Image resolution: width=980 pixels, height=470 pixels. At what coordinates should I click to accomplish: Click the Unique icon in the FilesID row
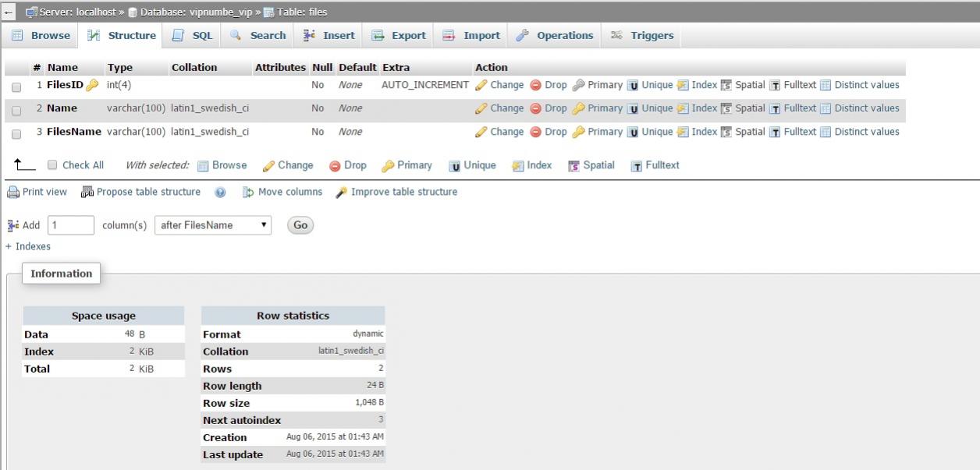point(634,85)
